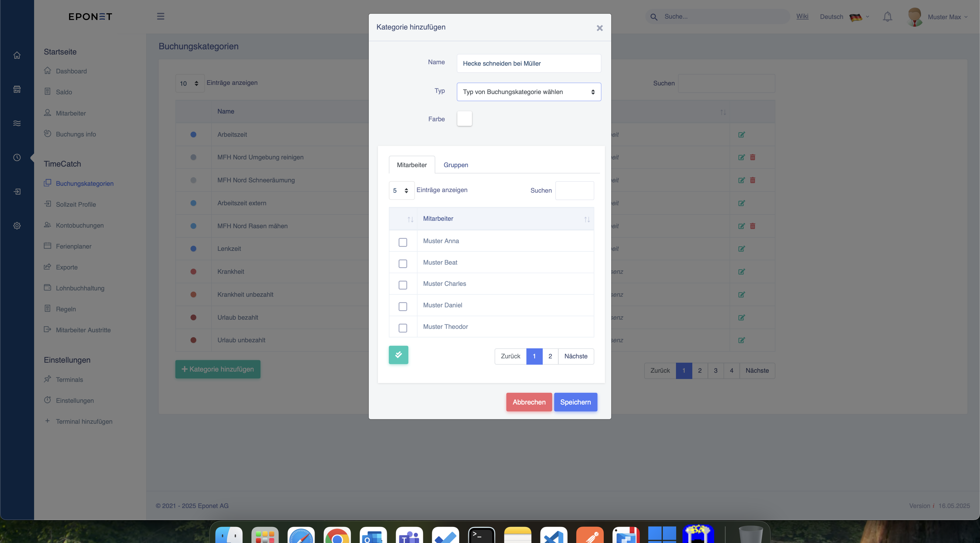Click the clock icon in left rail
The image size is (980, 543).
coord(17,157)
